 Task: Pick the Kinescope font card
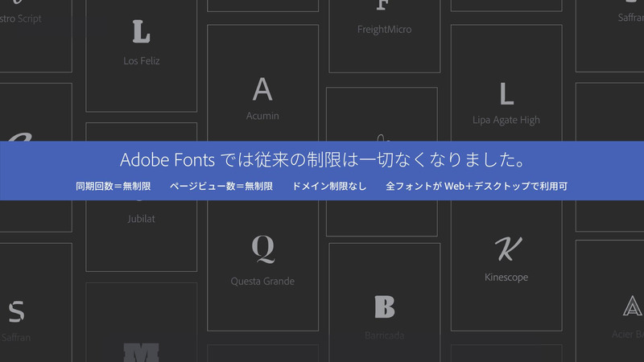coord(506,265)
